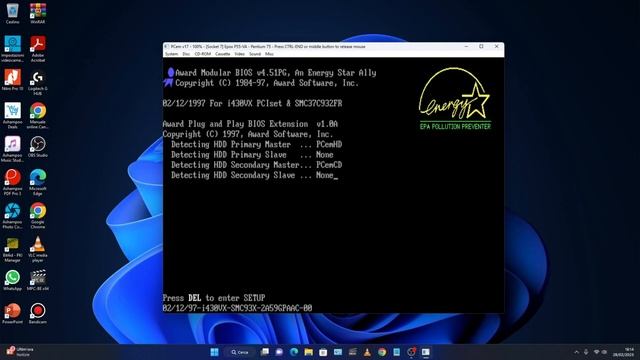Click the 'Award Modular BIOS v4.51PG' text line
This screenshot has height=360, width=640.
[x=276, y=73]
